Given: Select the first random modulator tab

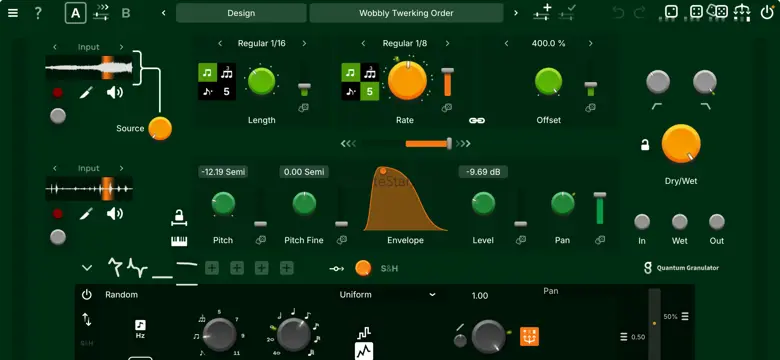Looking at the screenshot, I should coord(115,268).
